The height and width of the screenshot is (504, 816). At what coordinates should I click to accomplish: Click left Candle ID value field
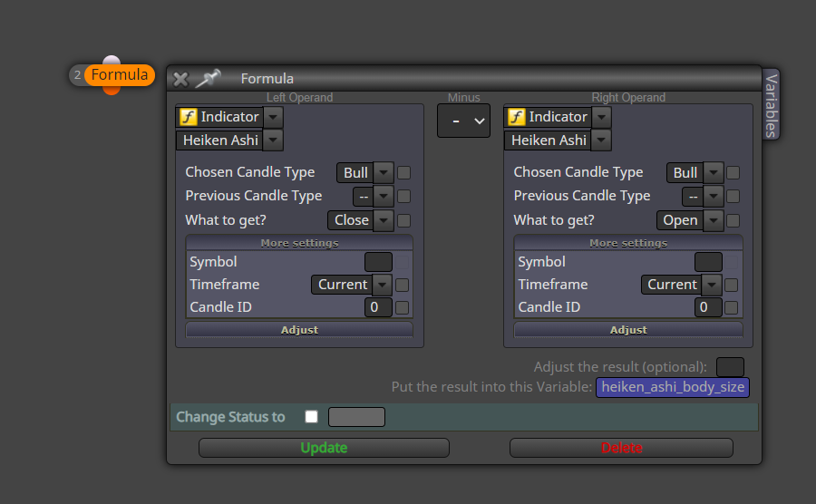pyautogui.click(x=378, y=307)
